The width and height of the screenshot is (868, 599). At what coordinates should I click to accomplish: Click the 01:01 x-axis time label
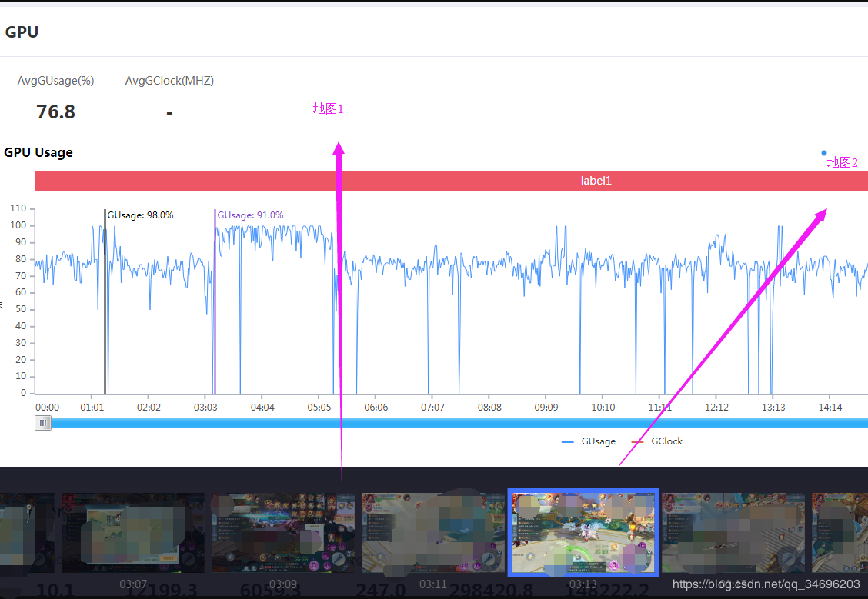coord(92,408)
